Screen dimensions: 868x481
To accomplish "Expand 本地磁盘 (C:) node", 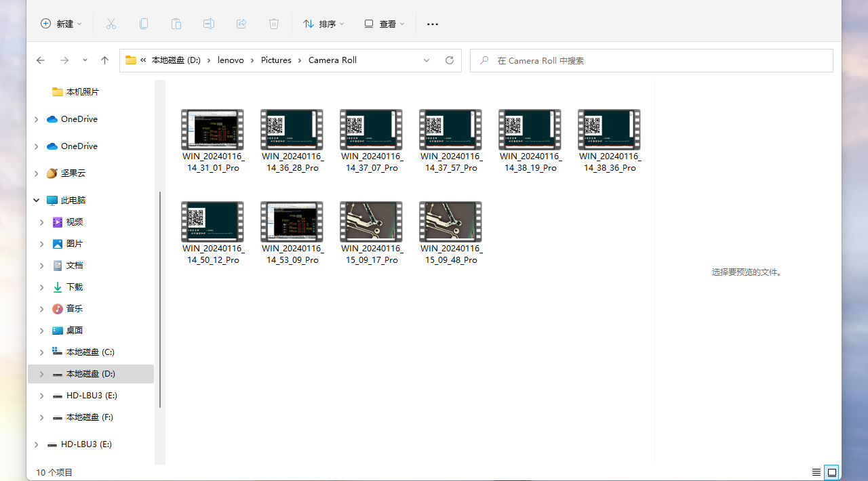I will pyautogui.click(x=41, y=352).
